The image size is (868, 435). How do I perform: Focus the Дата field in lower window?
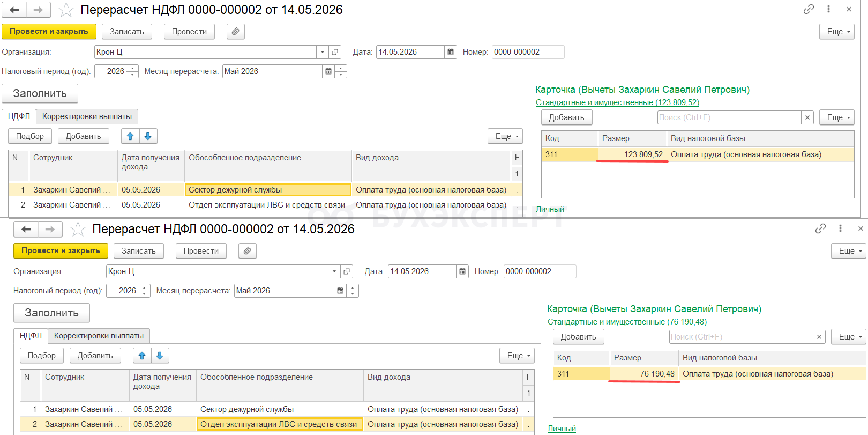pyautogui.click(x=422, y=271)
